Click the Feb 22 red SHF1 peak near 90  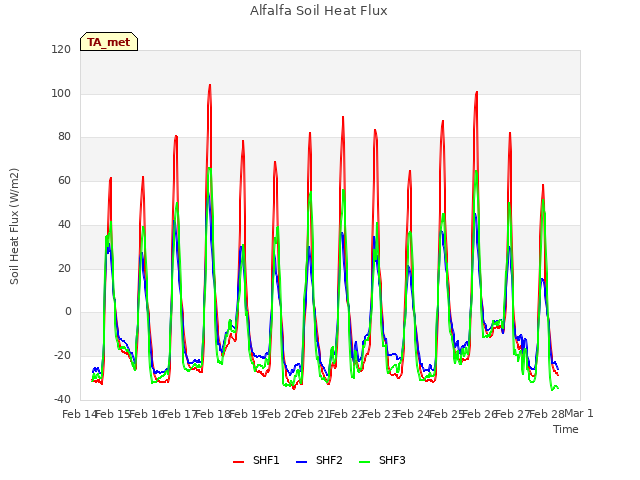coord(343,117)
